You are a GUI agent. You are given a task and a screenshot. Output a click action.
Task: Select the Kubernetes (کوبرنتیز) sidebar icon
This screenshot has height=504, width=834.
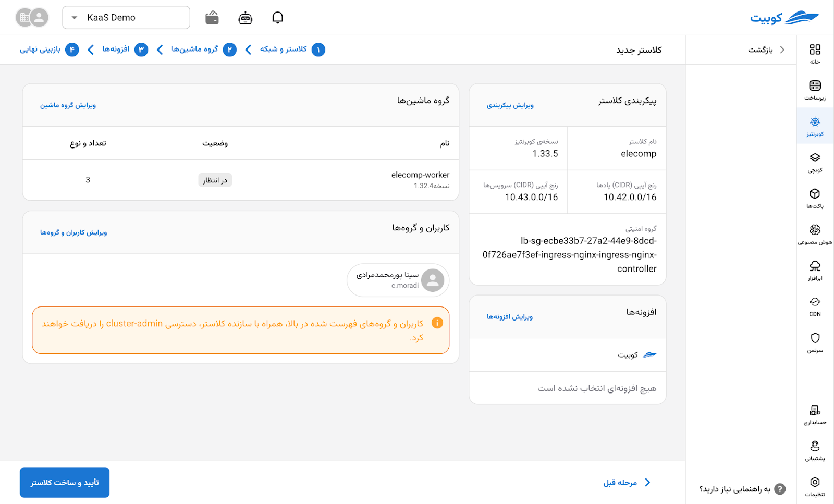pyautogui.click(x=815, y=126)
